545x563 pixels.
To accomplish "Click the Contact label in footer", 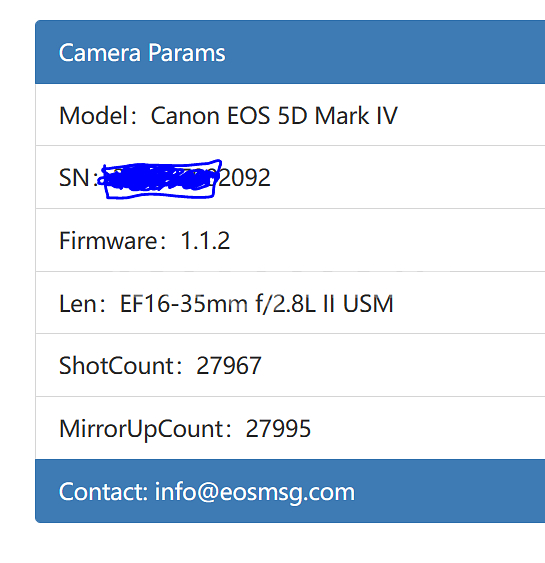I will click(x=103, y=492).
